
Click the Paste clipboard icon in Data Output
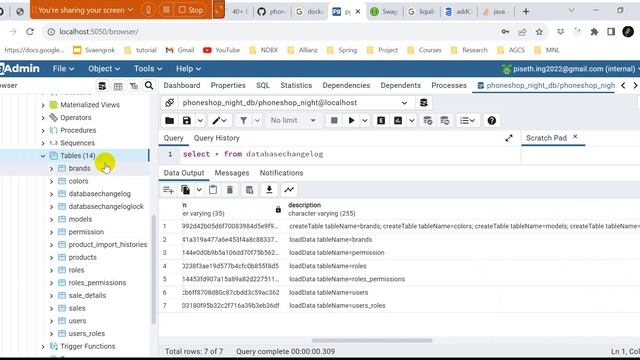213,190
